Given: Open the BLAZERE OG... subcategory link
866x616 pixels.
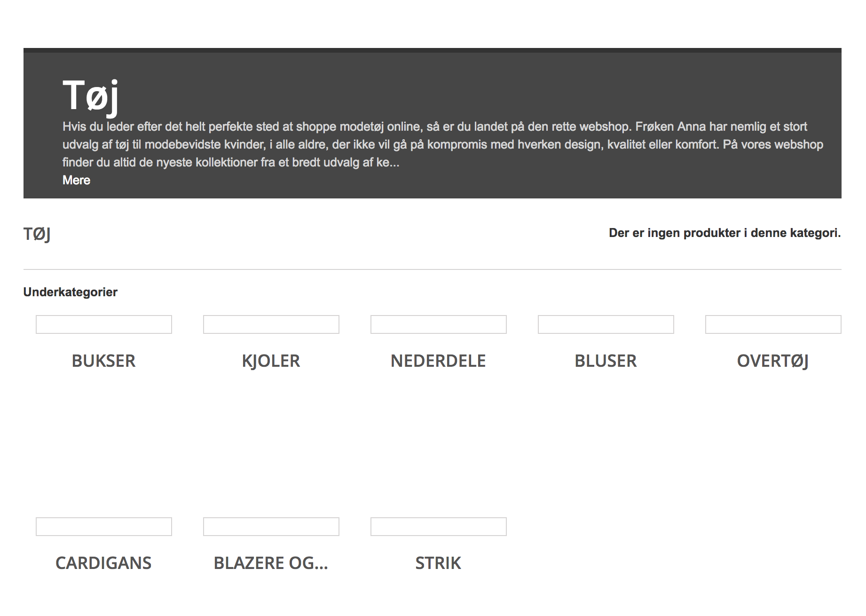Looking at the screenshot, I should [x=271, y=563].
